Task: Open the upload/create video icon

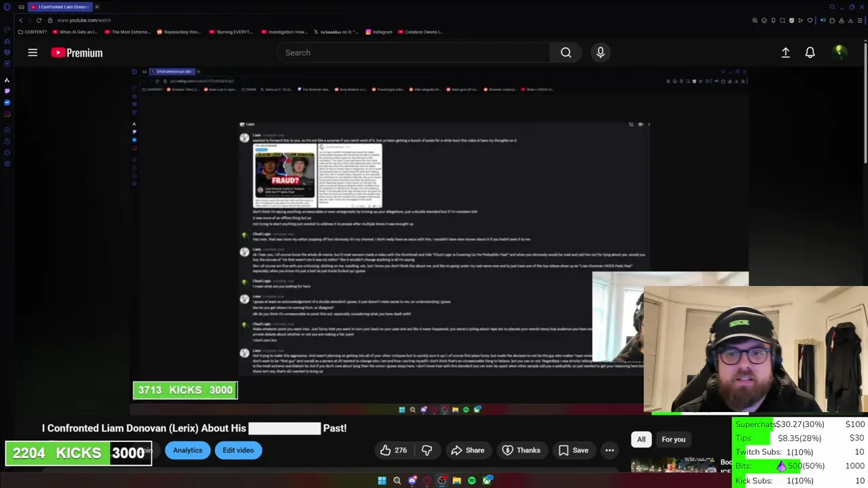Action: click(x=785, y=52)
